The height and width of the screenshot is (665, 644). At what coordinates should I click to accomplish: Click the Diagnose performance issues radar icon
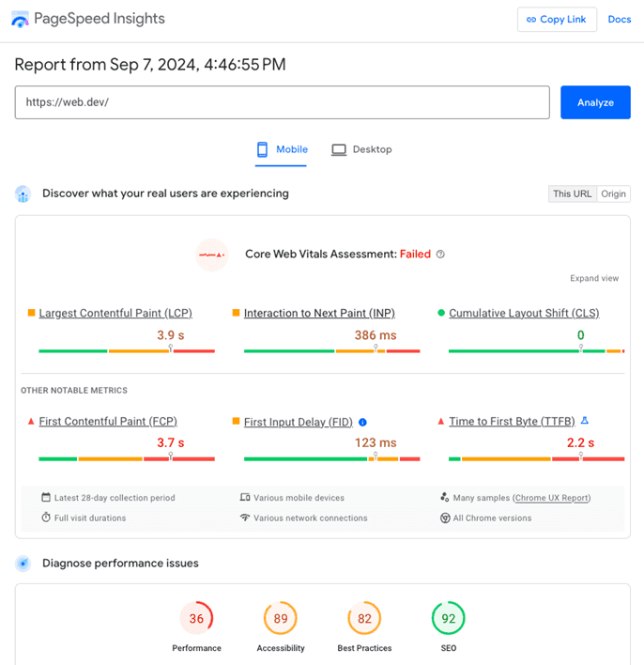point(23,564)
